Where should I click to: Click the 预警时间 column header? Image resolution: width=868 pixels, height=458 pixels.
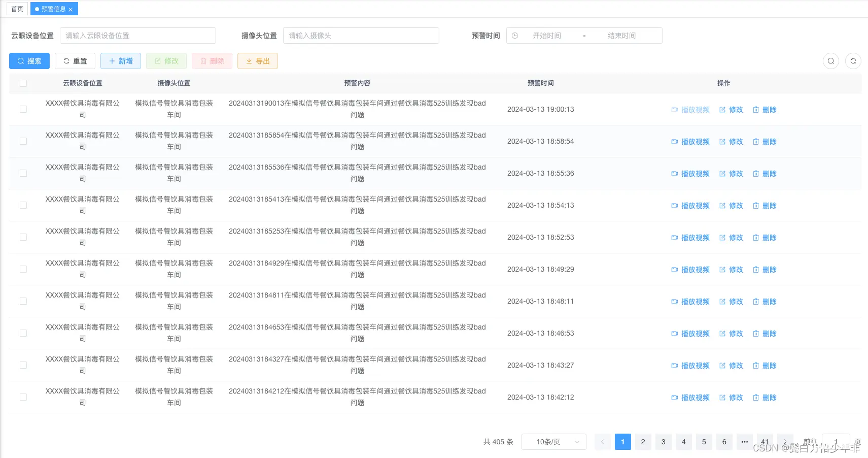point(541,83)
